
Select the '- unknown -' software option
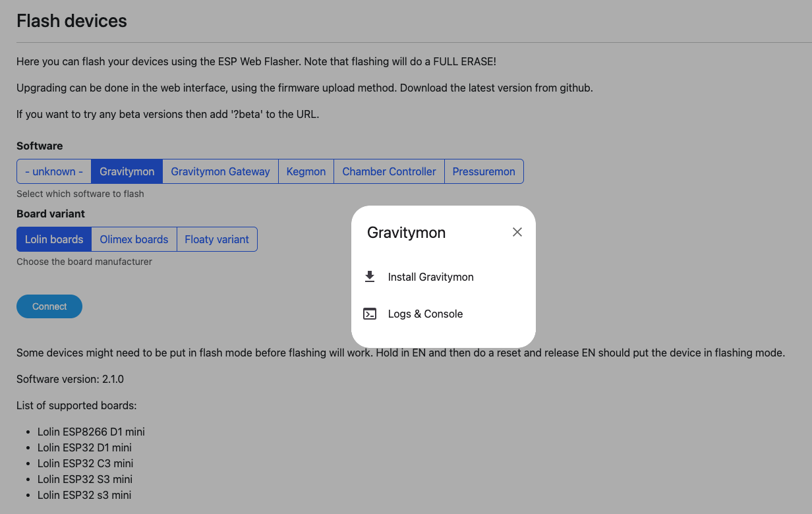click(54, 171)
